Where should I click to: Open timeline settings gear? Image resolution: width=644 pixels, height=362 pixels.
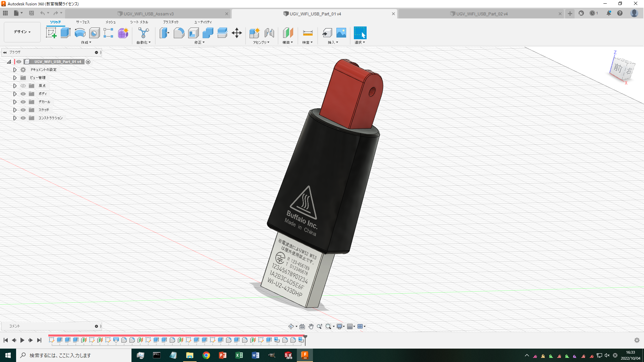pyautogui.click(x=637, y=340)
